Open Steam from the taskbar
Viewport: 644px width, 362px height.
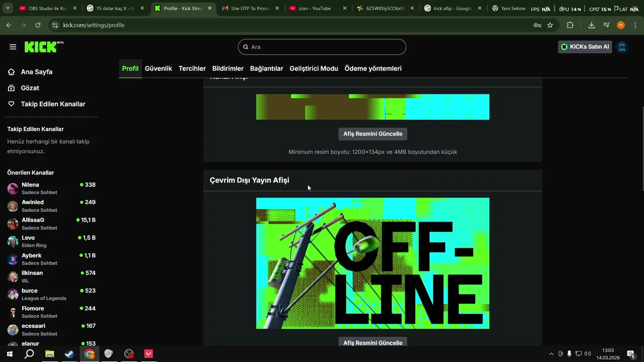click(x=69, y=354)
